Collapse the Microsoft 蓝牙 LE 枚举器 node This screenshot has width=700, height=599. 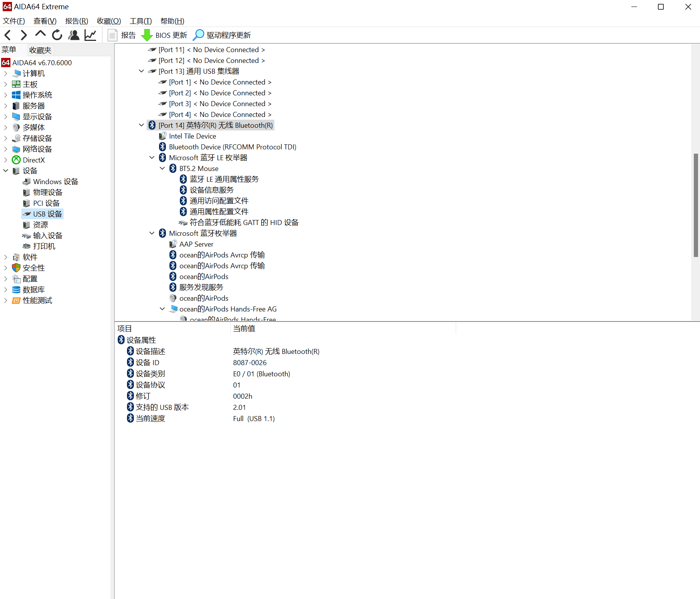[152, 157]
